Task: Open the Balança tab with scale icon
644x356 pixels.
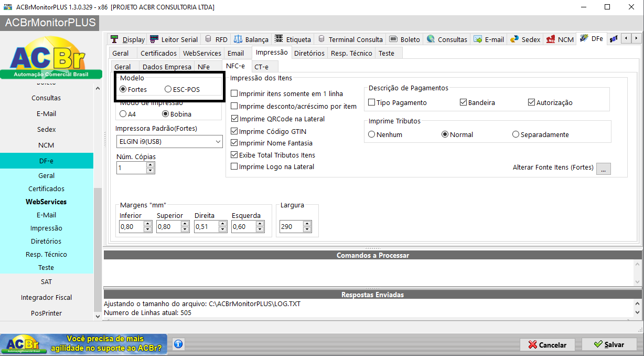Action: [x=251, y=39]
